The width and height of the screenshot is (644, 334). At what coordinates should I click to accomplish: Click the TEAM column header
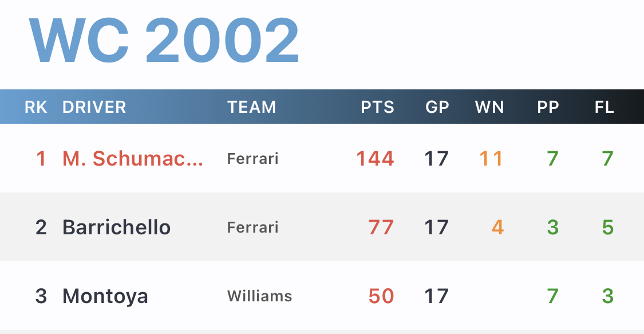pos(252,107)
